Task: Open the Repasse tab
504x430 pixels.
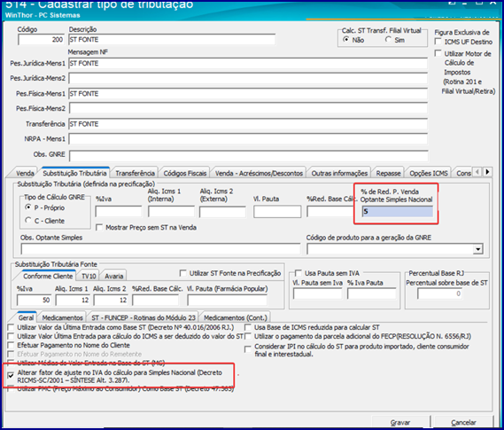Action: coord(388,173)
